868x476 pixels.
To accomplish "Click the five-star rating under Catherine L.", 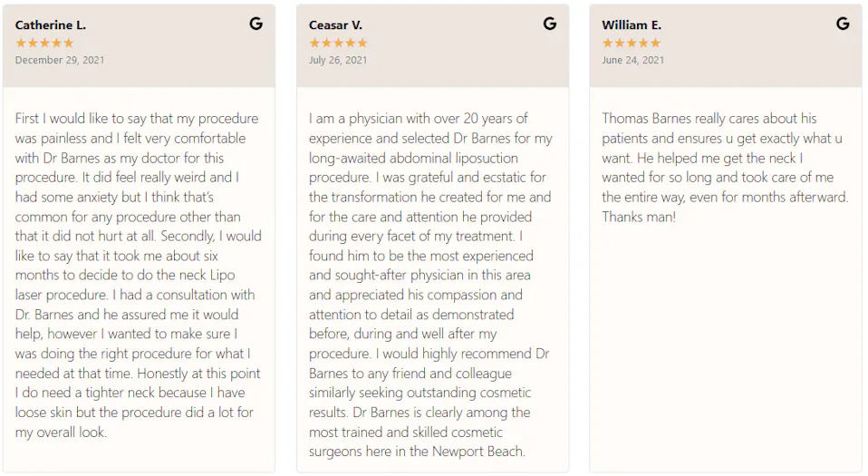I will (44, 43).
